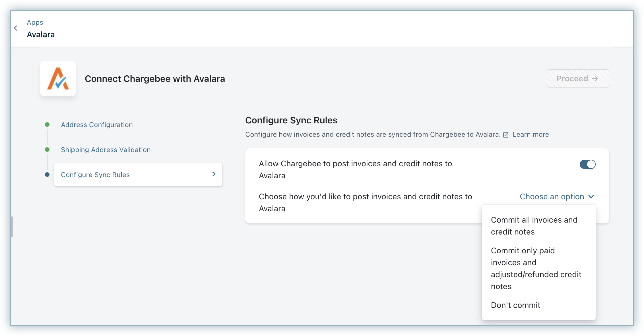
Task: Click the Apps breadcrumb link
Action: pyautogui.click(x=35, y=22)
